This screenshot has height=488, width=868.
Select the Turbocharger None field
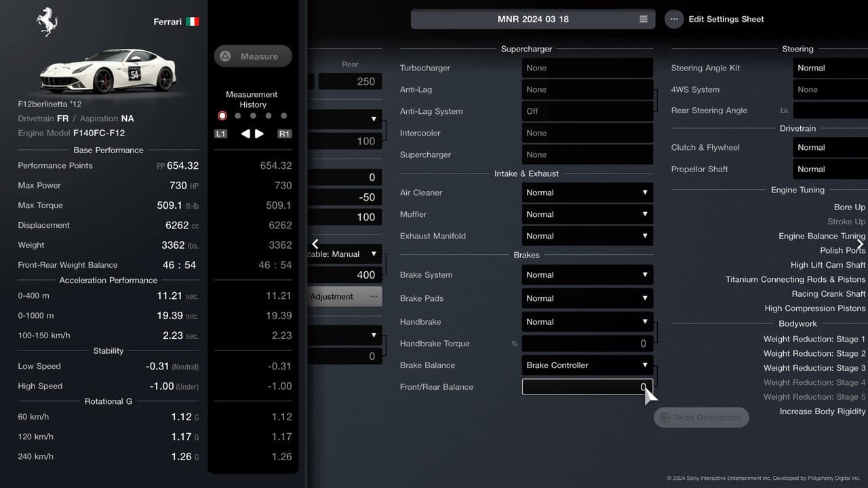click(587, 68)
